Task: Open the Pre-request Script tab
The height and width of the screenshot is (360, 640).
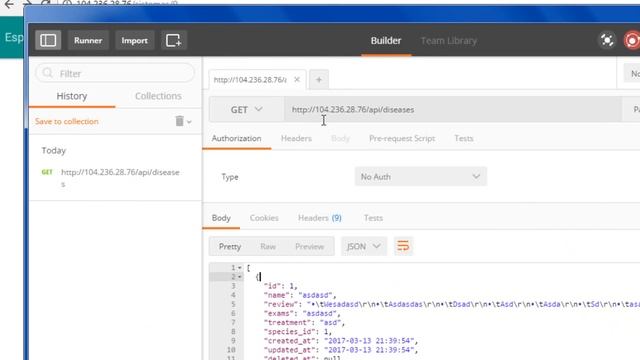Action: (402, 139)
